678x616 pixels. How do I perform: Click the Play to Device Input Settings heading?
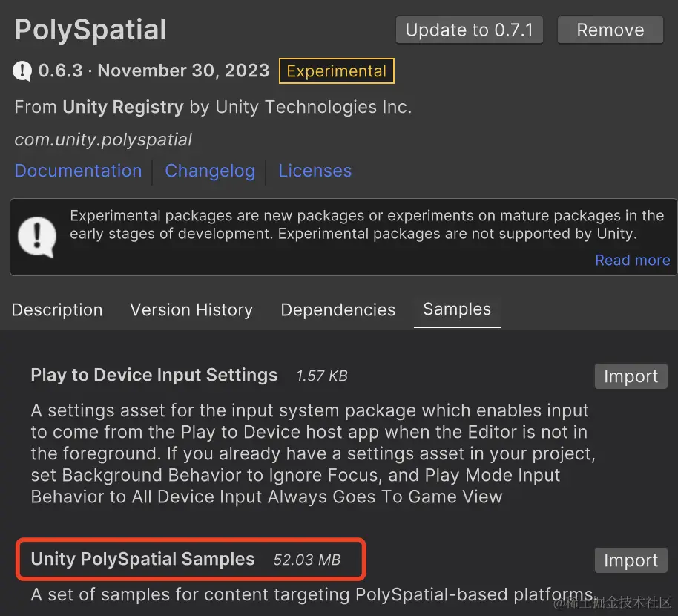(x=154, y=375)
